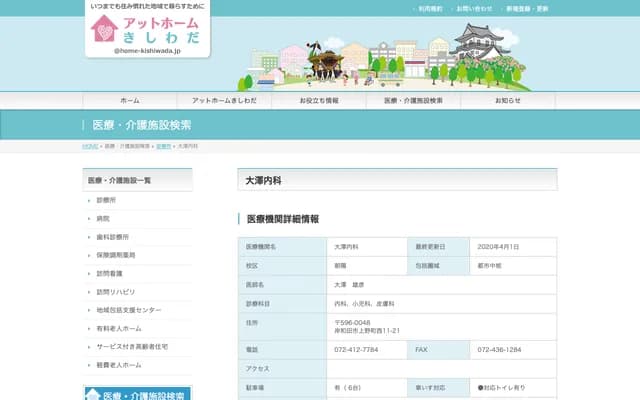Viewport: 640px width, 400px height.
Task: Click the town illustration header banner
Action: (390, 60)
